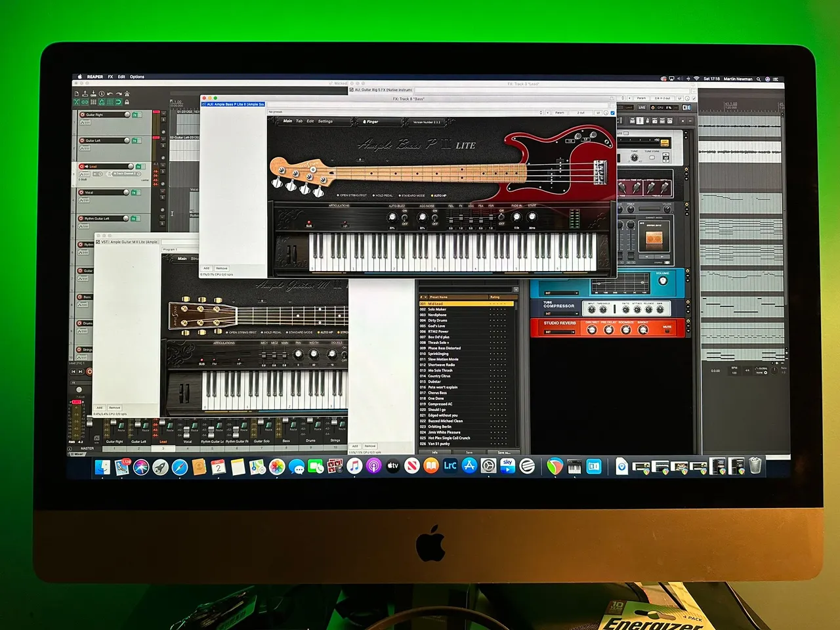
Task: Open Safari from the Dock
Action: (179, 467)
